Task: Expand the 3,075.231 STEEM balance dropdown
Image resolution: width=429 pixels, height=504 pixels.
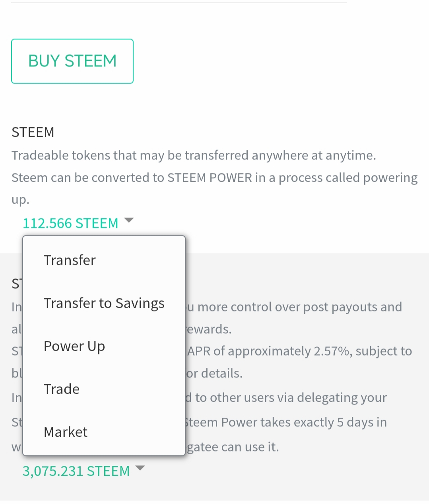Action: (76, 471)
